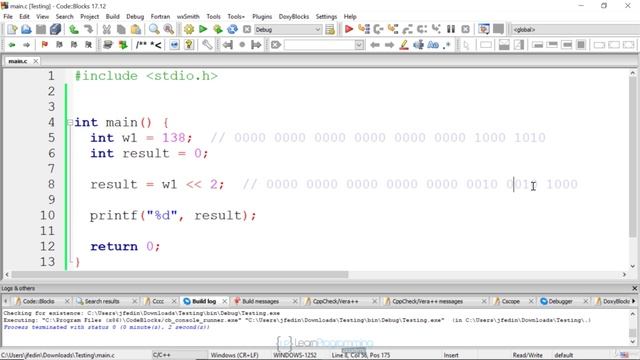Toggle regex search option icon
The image size is (640, 360).
pyautogui.click(x=447, y=44)
